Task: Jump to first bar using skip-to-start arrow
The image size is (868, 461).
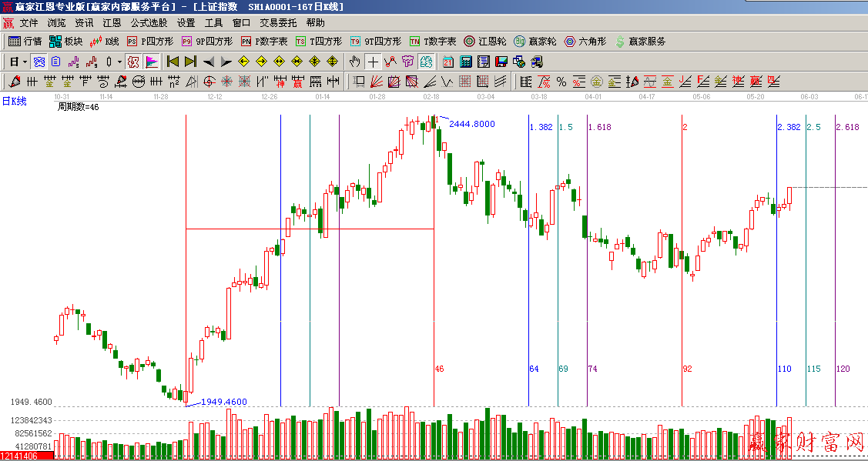Action: (x=173, y=62)
